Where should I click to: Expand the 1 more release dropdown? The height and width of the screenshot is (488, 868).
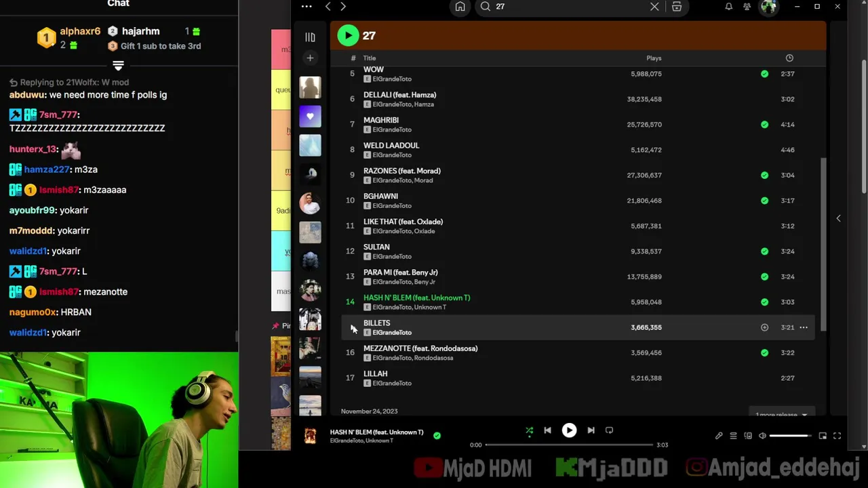781,415
